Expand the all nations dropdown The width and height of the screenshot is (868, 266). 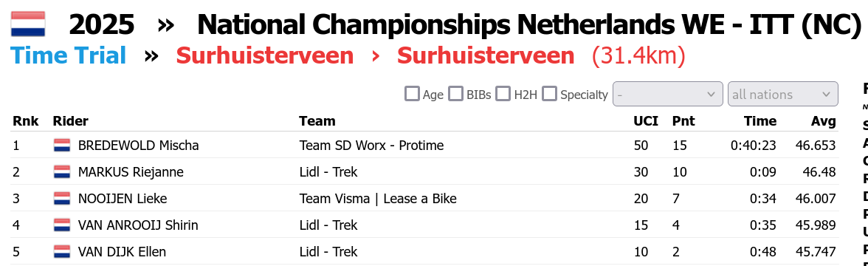782,95
